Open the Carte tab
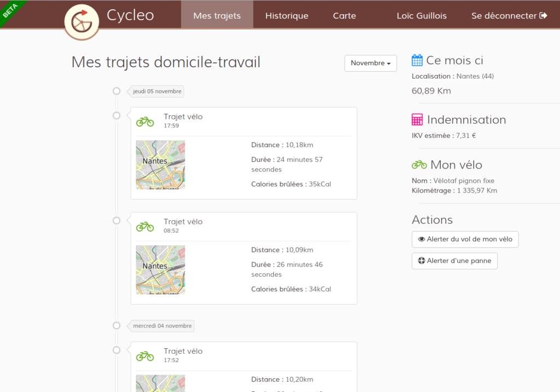The width and height of the screenshot is (560, 392). (x=345, y=15)
